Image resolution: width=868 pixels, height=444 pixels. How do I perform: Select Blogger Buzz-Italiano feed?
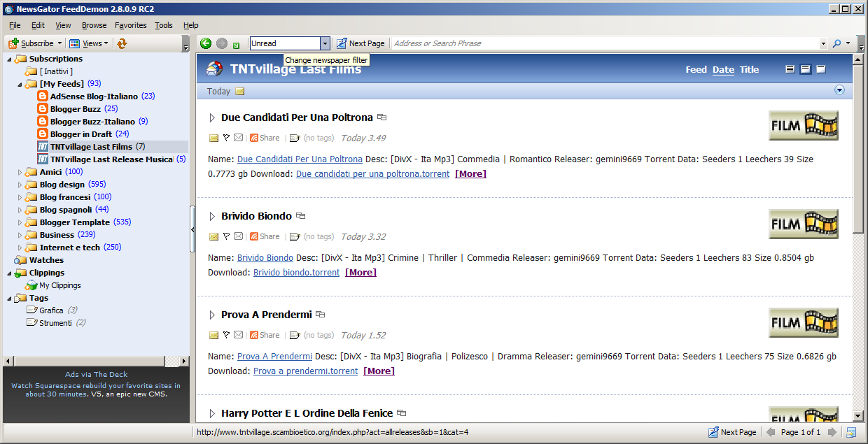coord(92,122)
